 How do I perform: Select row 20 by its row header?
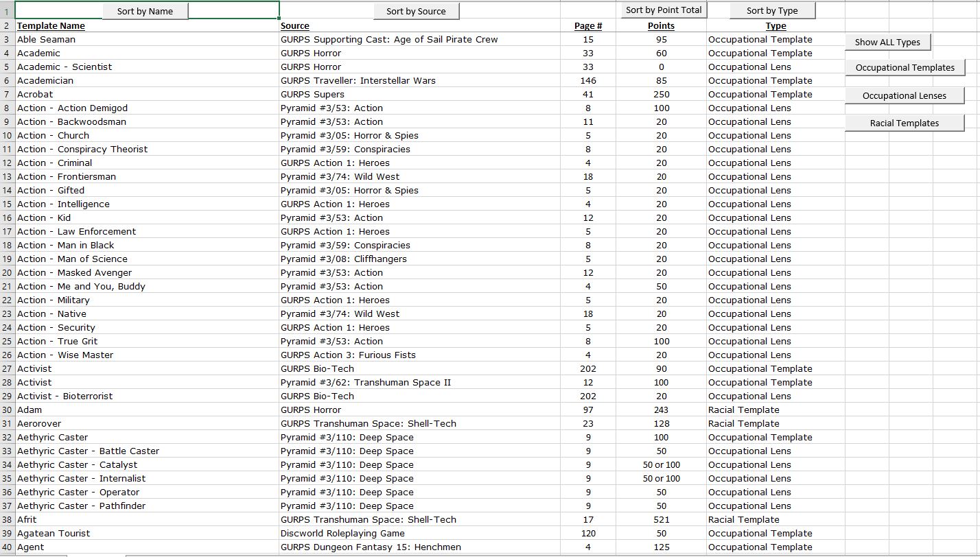pyautogui.click(x=7, y=272)
